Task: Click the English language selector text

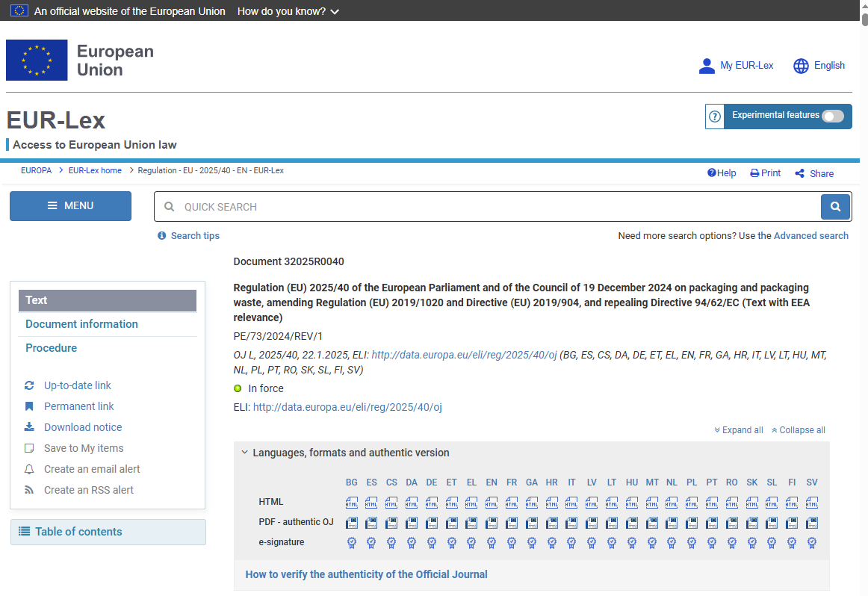Action: click(829, 65)
